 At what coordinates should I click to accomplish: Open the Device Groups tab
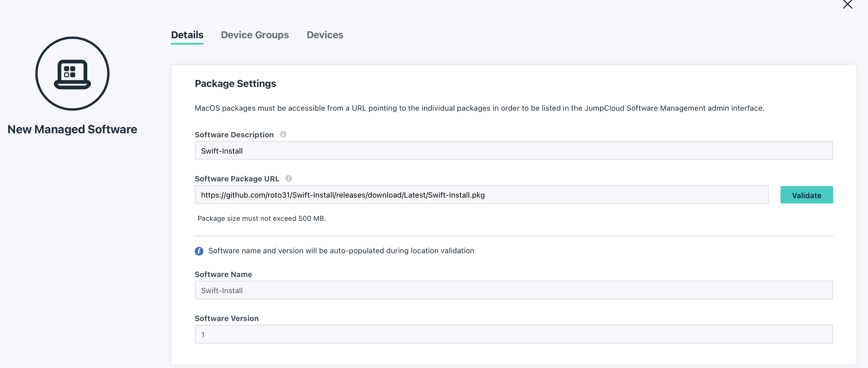[255, 35]
